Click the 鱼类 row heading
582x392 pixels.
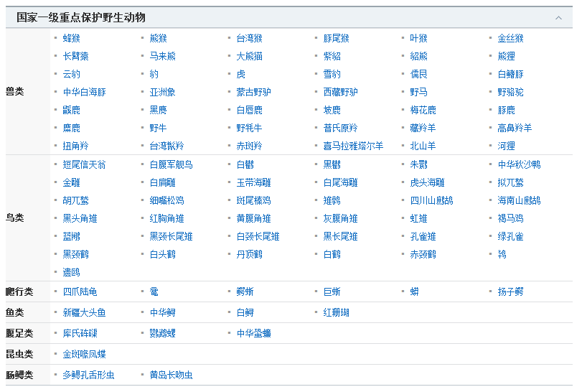[15, 312]
